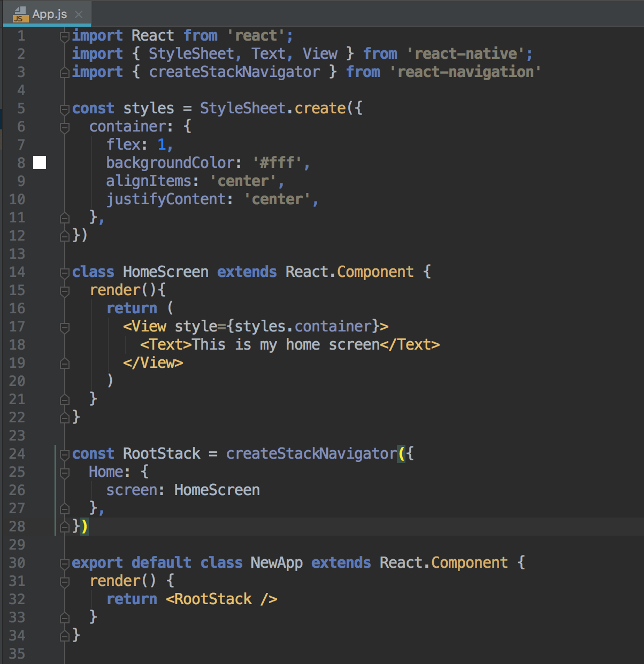Collapse the View JSX element block
Image resolution: width=644 pixels, height=664 pixels.
(x=64, y=326)
